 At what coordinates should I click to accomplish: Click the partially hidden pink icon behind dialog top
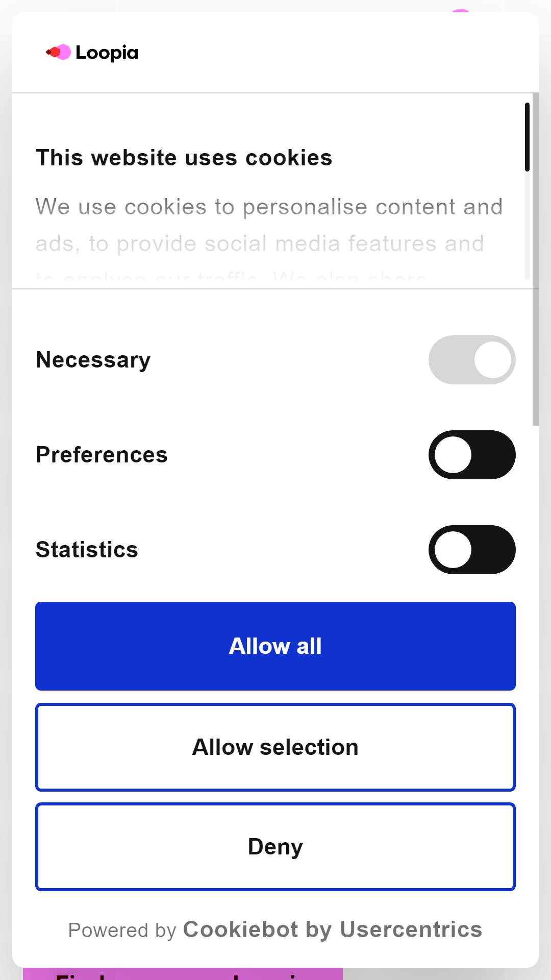(461, 11)
